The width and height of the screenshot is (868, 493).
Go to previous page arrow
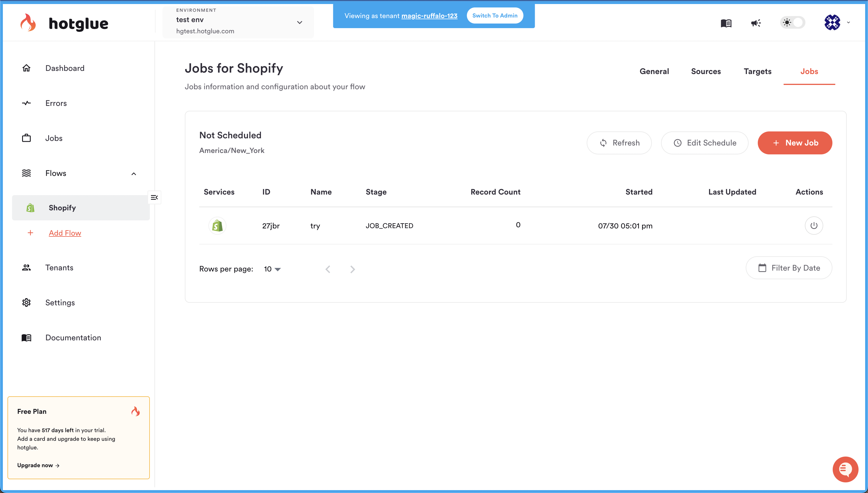pos(328,269)
